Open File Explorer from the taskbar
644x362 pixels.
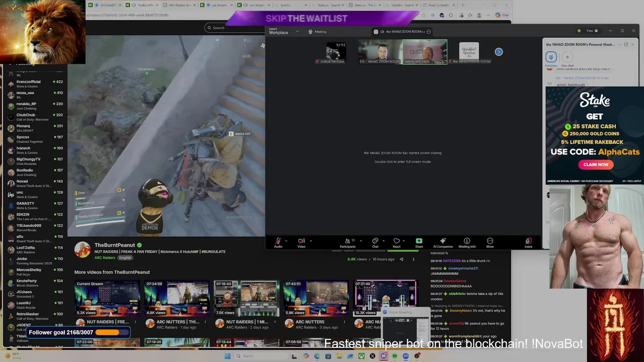339,356
